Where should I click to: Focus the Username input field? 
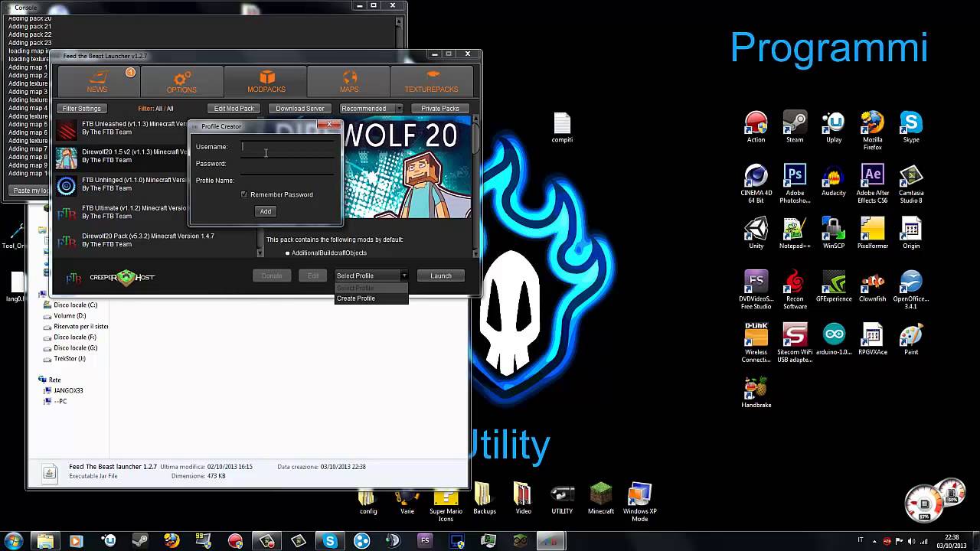click(x=288, y=147)
